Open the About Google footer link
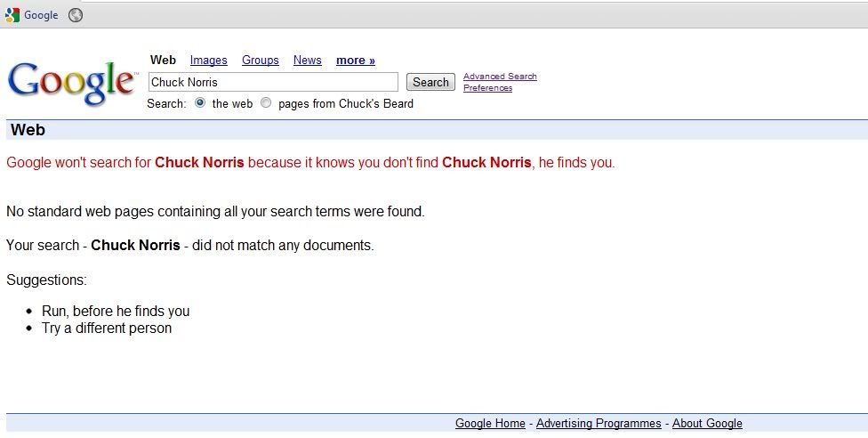The height and width of the screenshot is (438, 868). 707,423
